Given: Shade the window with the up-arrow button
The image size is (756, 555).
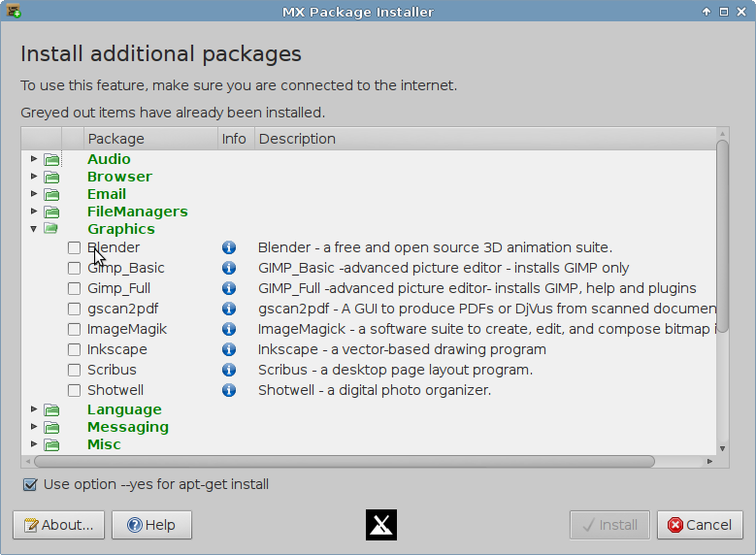Looking at the screenshot, I should [707, 12].
